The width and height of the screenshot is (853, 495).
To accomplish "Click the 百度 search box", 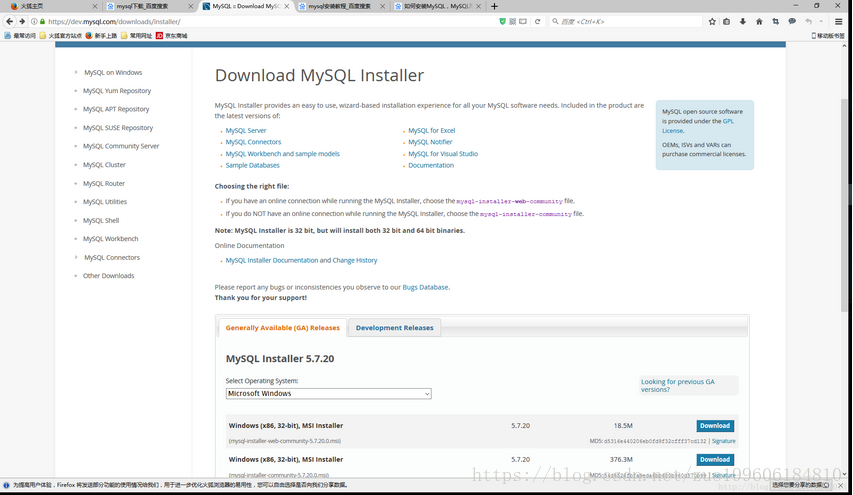I will point(626,22).
